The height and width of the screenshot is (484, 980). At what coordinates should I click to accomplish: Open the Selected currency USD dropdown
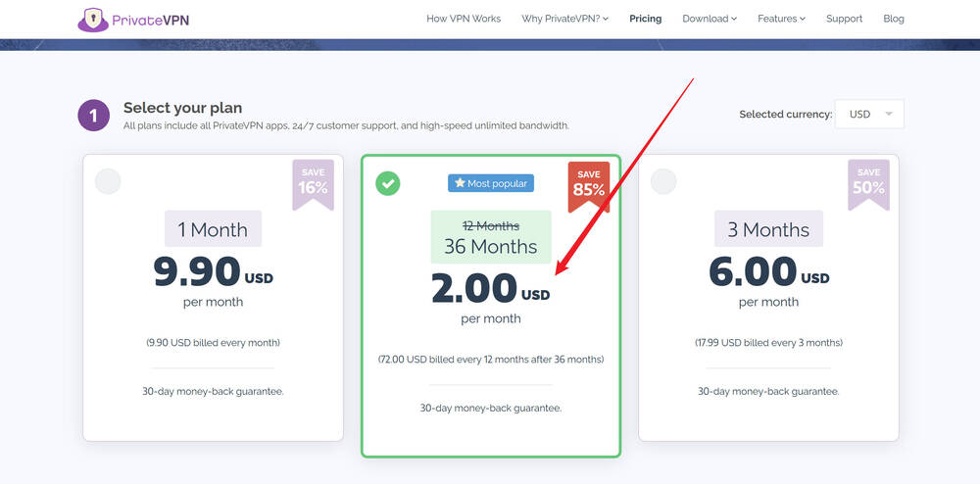coord(869,115)
